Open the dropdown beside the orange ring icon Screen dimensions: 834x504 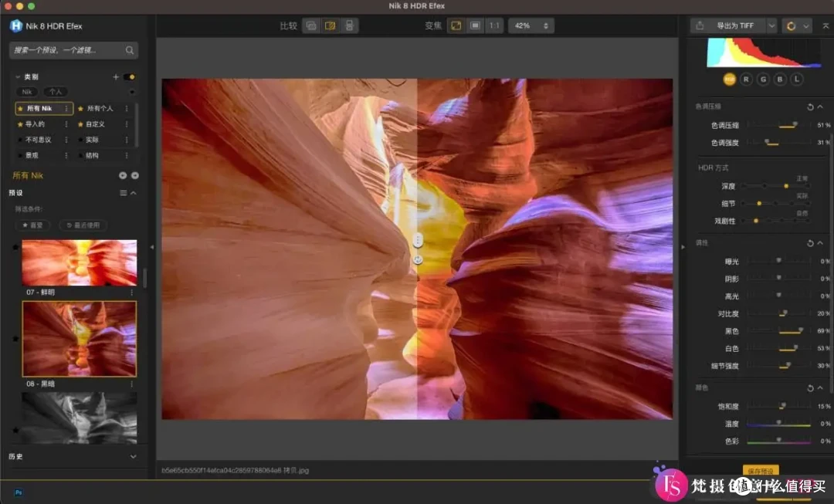(x=805, y=26)
